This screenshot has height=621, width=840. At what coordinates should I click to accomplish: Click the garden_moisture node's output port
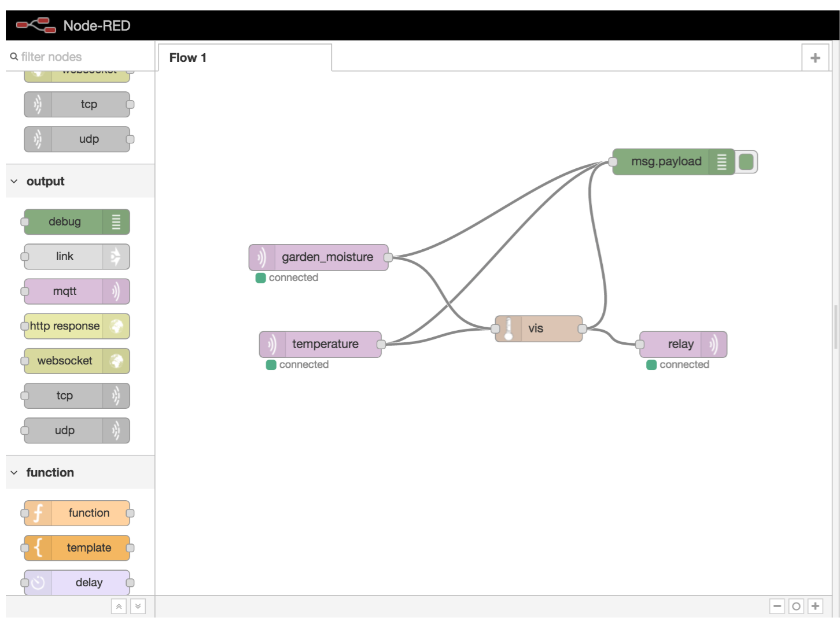[x=388, y=257]
